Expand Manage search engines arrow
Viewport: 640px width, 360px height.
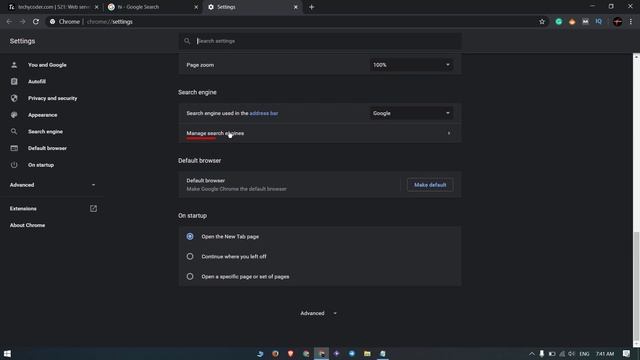click(x=449, y=133)
